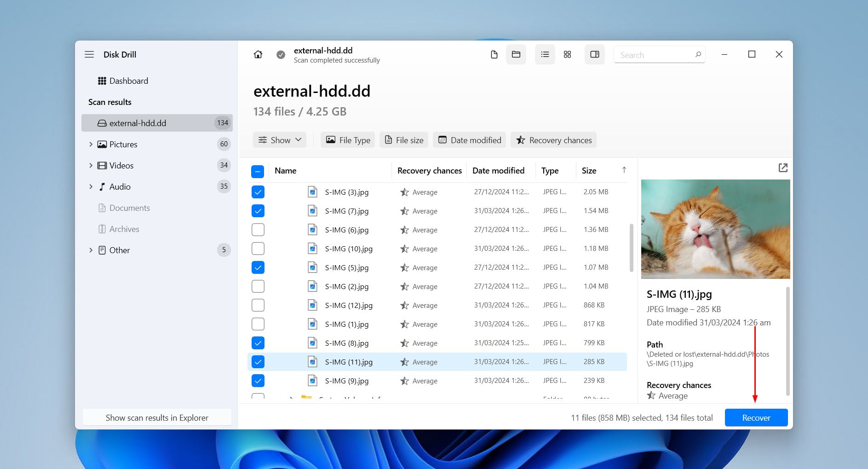This screenshot has width=868, height=469.
Task: Click the preview panel vertical scrollbar
Action: point(788,341)
